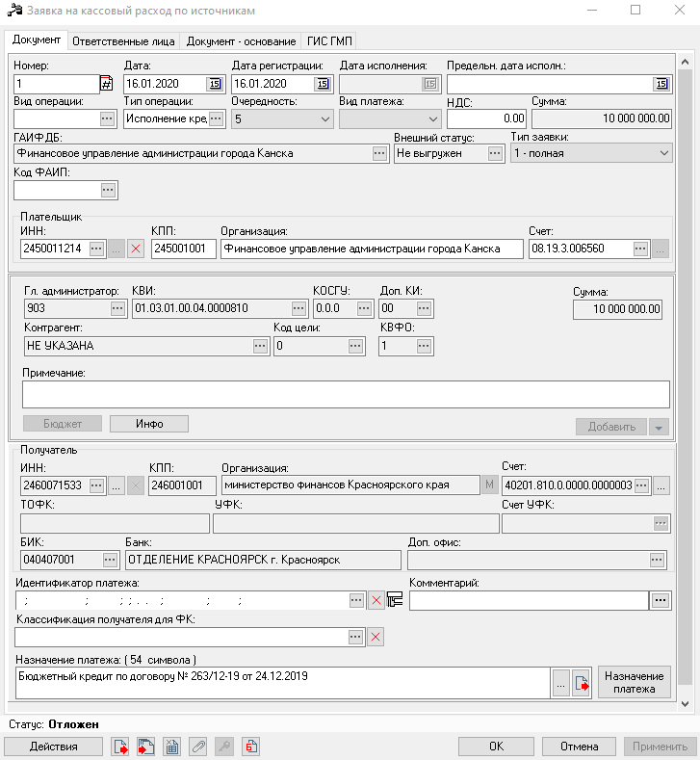Click into Назначение платежа text area
Image resolution: width=700 pixels, height=760 pixels.
(x=283, y=683)
